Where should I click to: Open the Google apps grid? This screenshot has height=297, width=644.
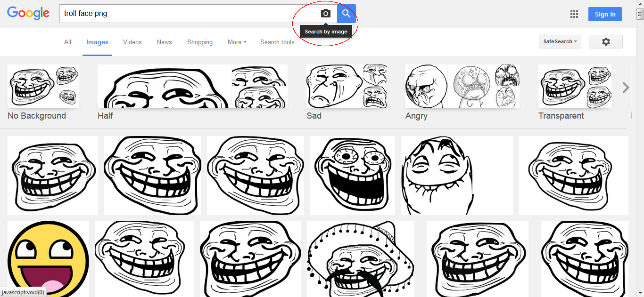pyautogui.click(x=574, y=14)
